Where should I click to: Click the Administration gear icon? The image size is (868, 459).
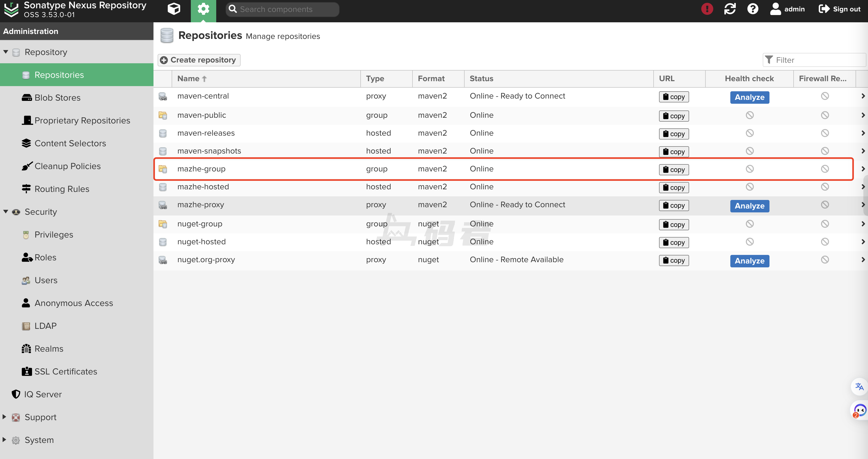pos(203,9)
